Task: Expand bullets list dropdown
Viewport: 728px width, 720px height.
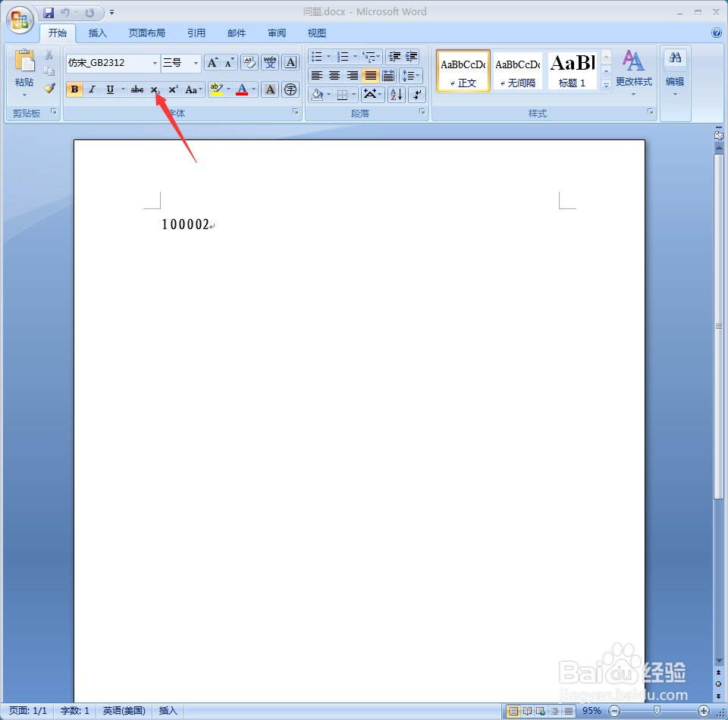Action: [328, 57]
